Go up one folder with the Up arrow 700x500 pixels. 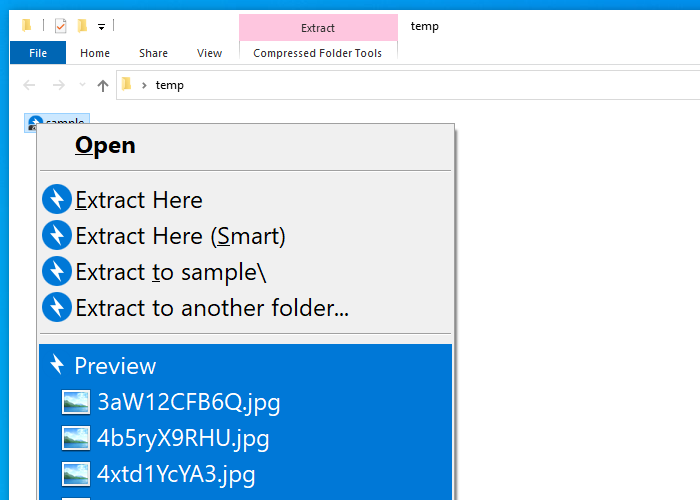[x=102, y=86]
